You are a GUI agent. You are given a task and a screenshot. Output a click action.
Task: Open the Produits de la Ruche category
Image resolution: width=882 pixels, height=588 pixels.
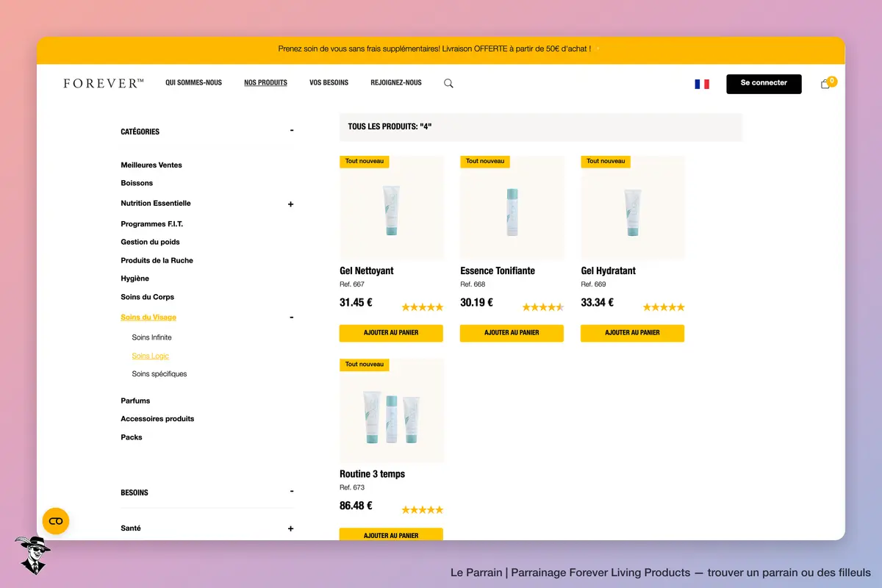click(157, 261)
